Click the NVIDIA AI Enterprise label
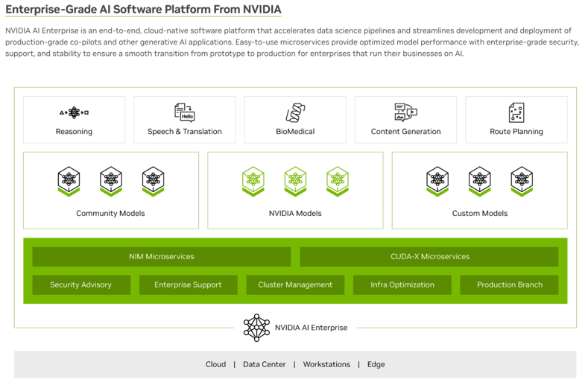The image size is (588, 388). 312,328
